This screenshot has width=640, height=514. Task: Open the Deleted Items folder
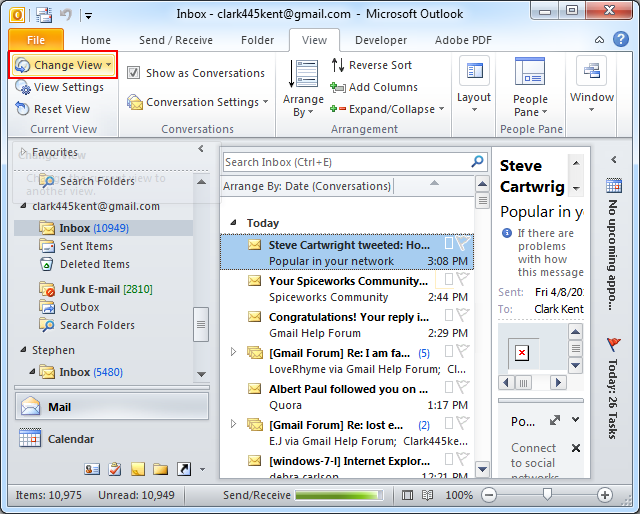tap(95, 264)
